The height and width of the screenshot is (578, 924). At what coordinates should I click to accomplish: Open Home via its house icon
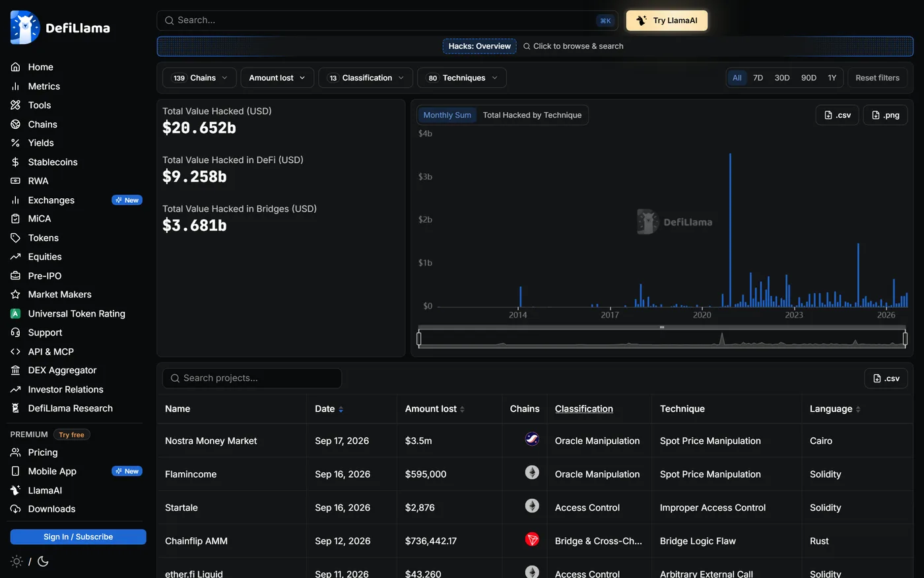point(15,67)
